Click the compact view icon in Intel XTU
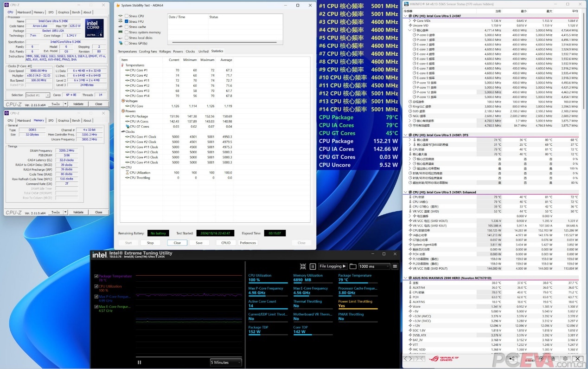This screenshot has height=369, width=588. click(303, 266)
